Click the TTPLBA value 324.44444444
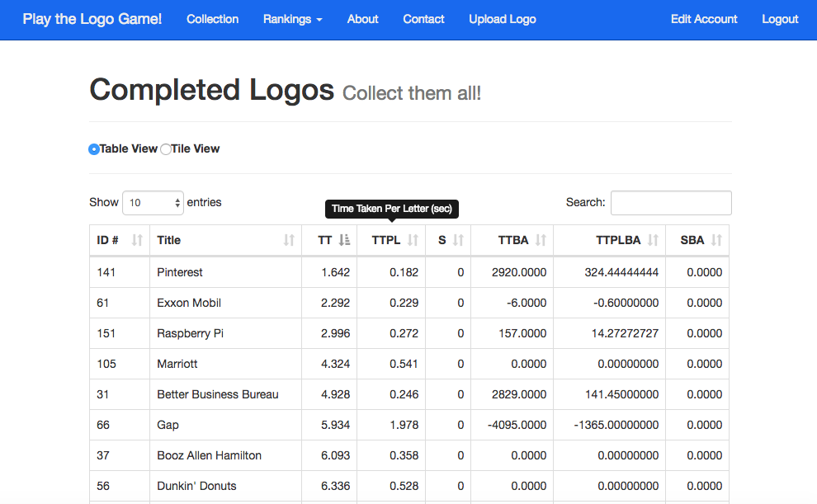Image resolution: width=817 pixels, height=504 pixels. [621, 272]
